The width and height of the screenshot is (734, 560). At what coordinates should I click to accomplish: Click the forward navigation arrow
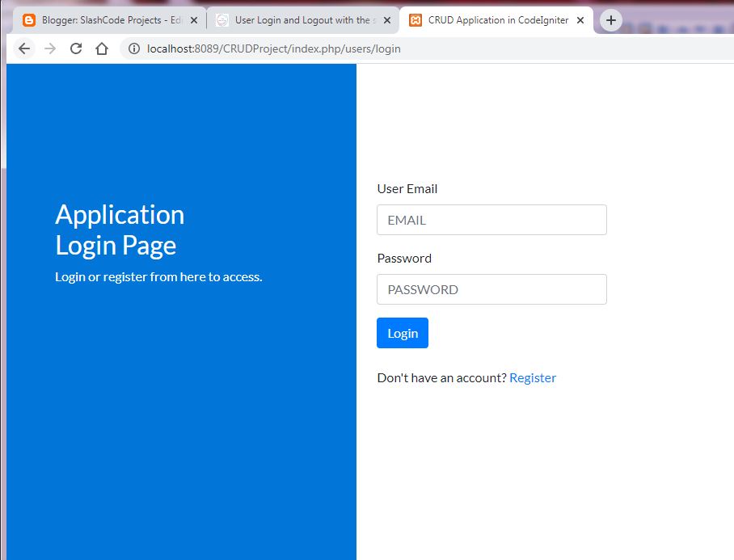pos(50,48)
